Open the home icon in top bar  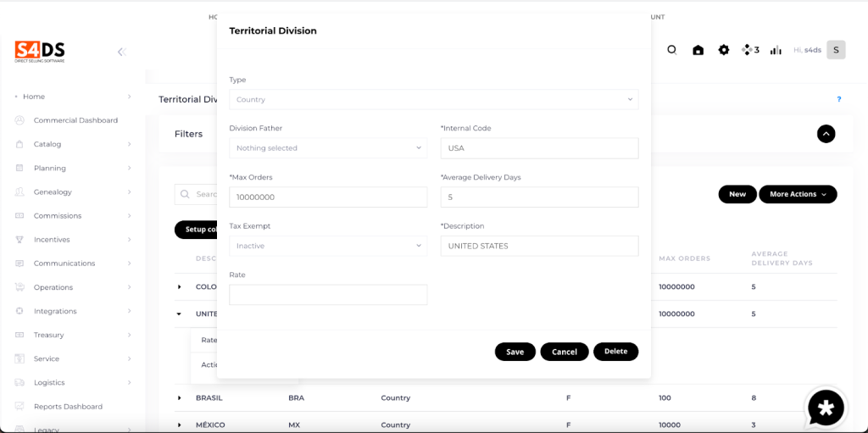tap(698, 50)
